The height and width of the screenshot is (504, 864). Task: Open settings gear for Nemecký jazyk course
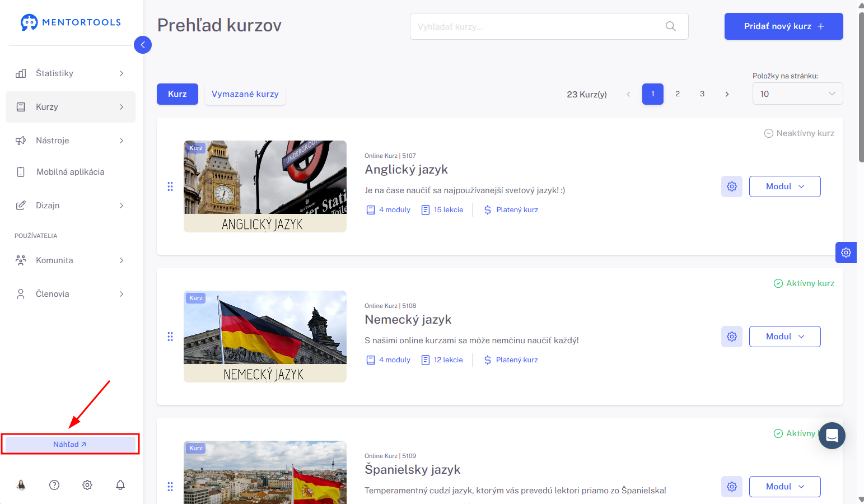[732, 337]
